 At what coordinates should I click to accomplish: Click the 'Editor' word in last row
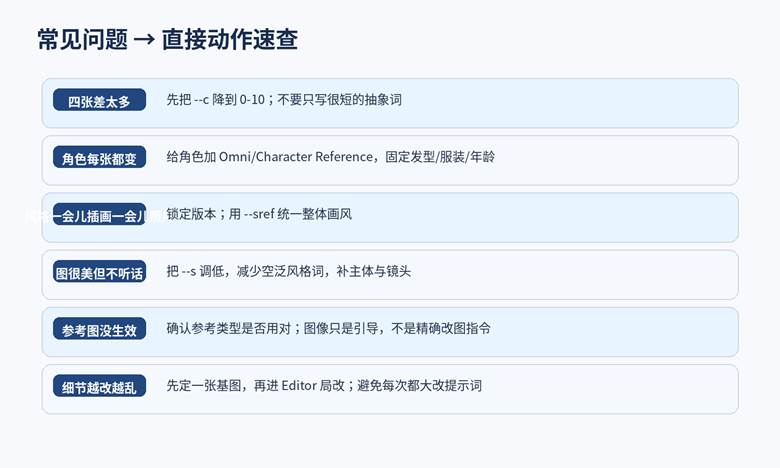[300, 385]
